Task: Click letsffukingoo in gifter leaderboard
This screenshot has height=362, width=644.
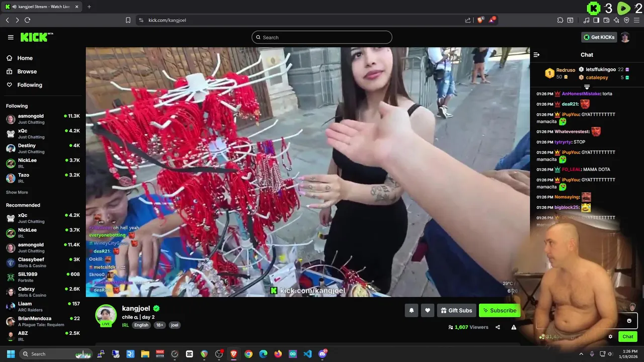Action: 601,69
